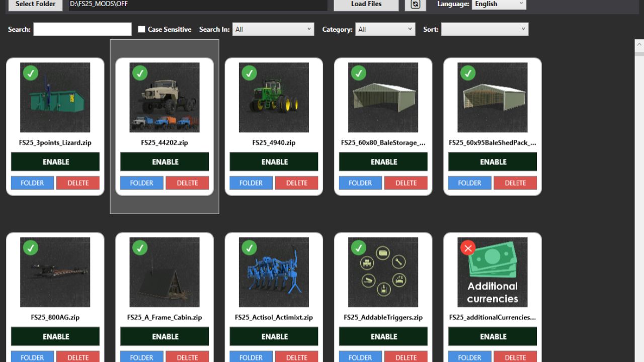The image size is (644, 362).
Task: Click inside the Search text field
Action: [82, 29]
